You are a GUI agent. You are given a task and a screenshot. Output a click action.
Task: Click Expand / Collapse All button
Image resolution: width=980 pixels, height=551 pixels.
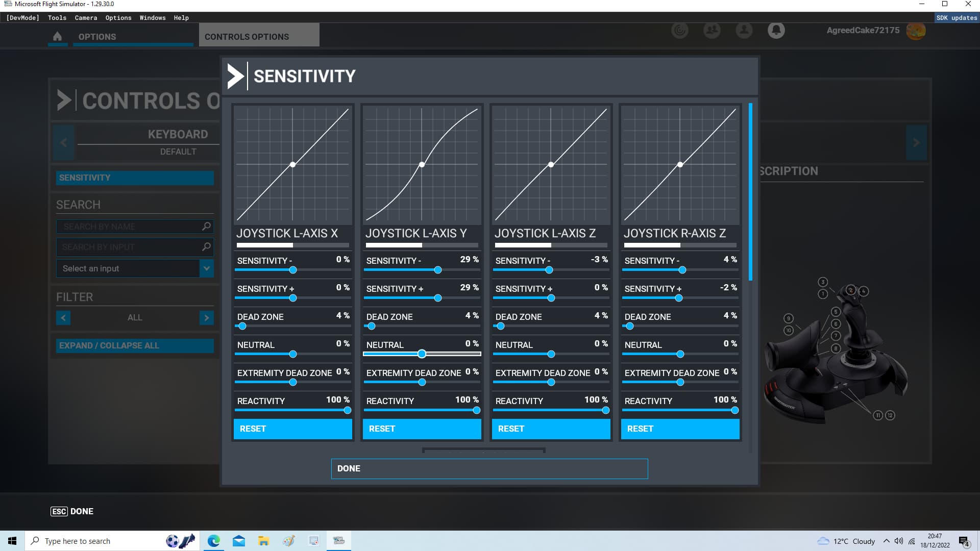135,345
